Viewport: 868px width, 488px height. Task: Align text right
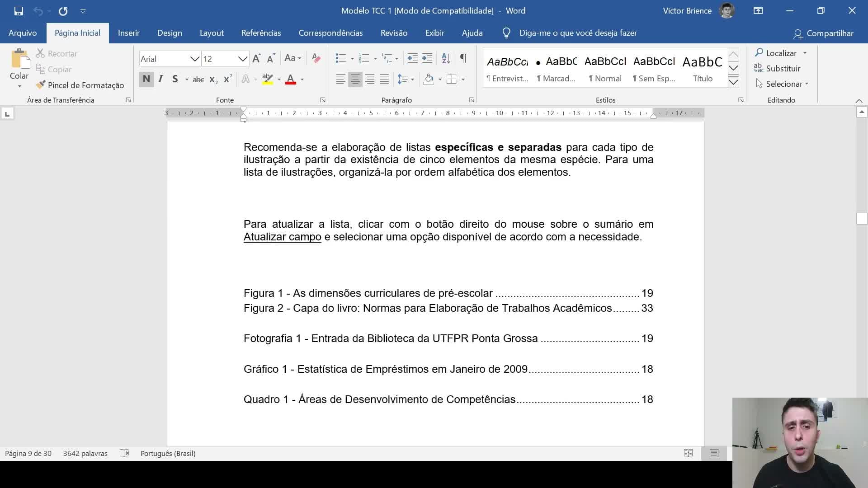[x=370, y=80]
